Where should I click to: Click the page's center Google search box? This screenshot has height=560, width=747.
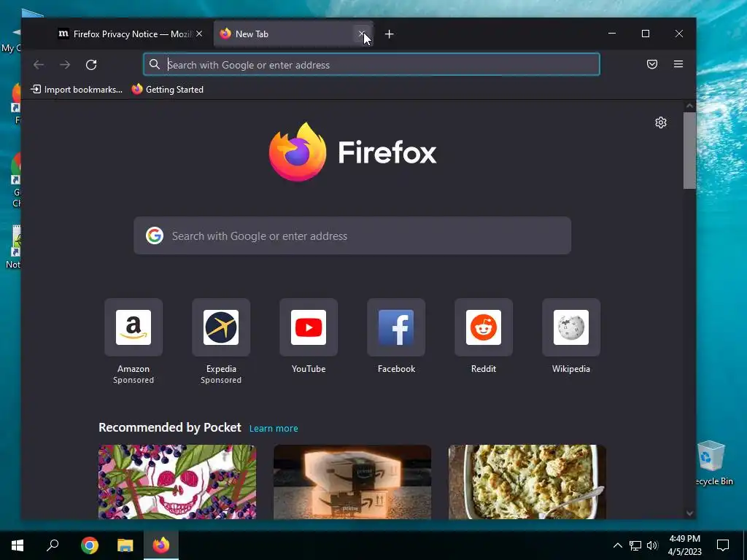point(352,236)
